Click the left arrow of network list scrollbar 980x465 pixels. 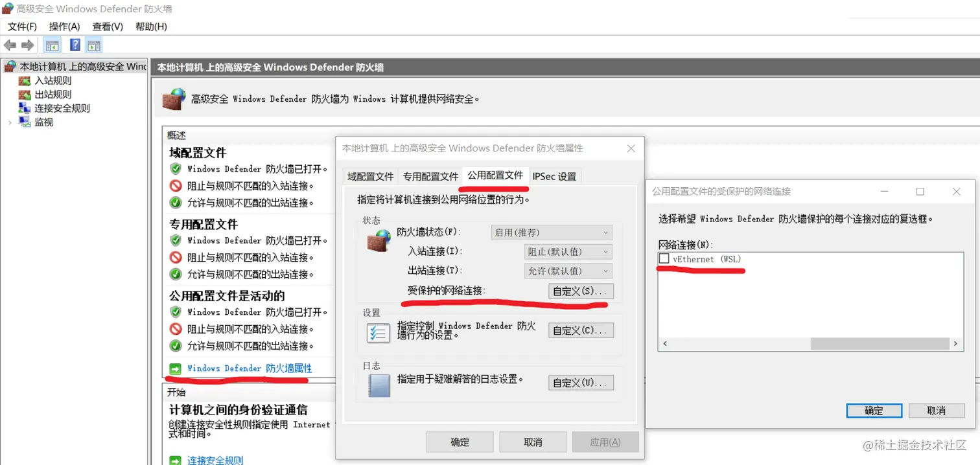point(664,344)
